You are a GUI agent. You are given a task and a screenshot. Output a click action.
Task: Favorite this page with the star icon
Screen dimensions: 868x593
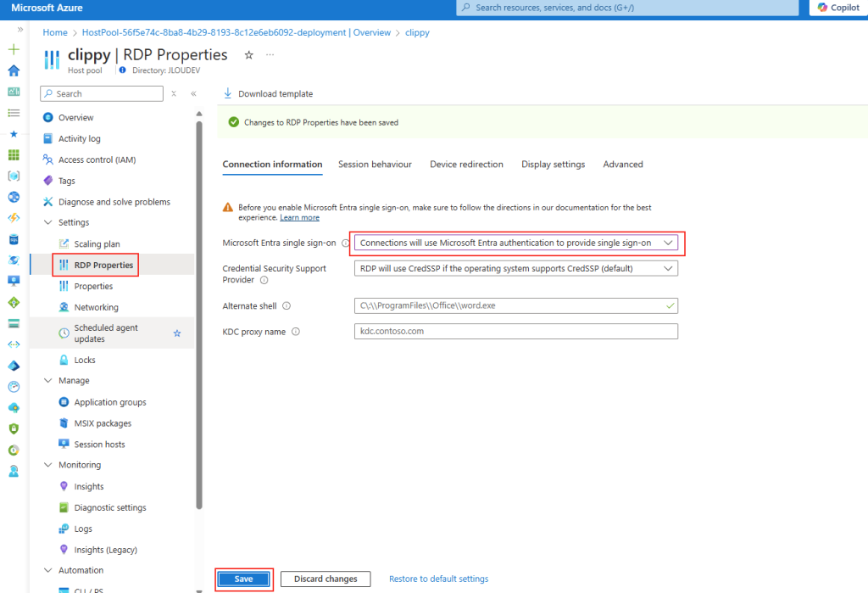[249, 55]
